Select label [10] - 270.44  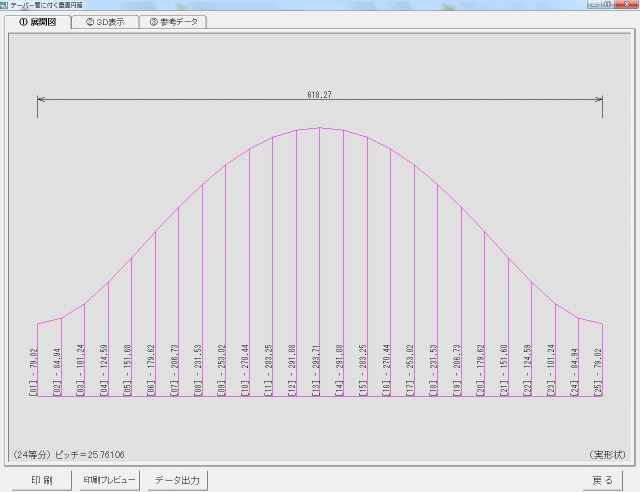point(245,370)
